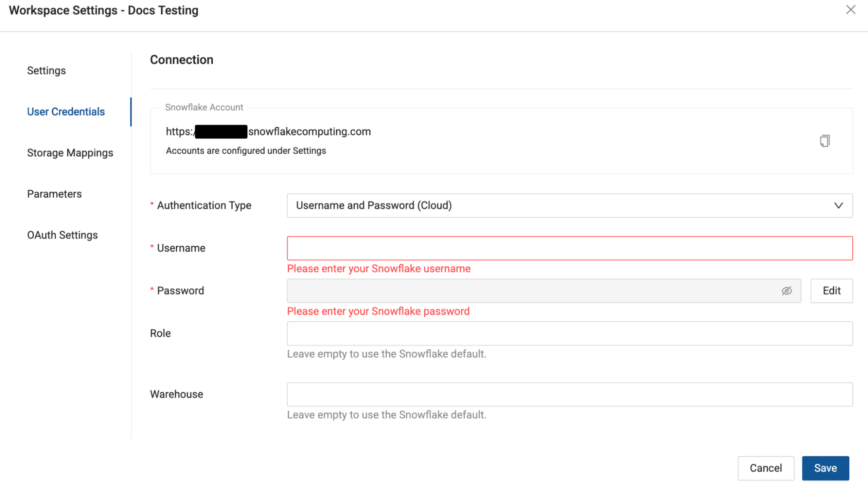Click the Snowflake username error message

click(x=378, y=268)
